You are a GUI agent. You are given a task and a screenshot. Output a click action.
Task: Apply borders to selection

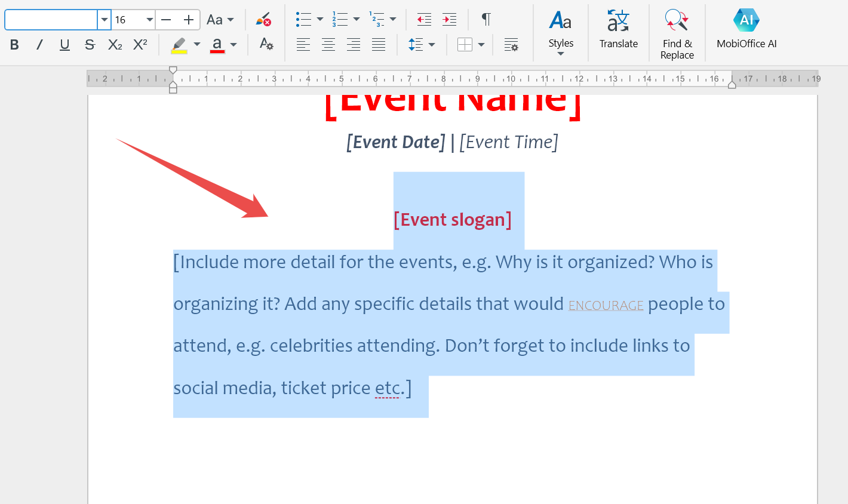465,45
